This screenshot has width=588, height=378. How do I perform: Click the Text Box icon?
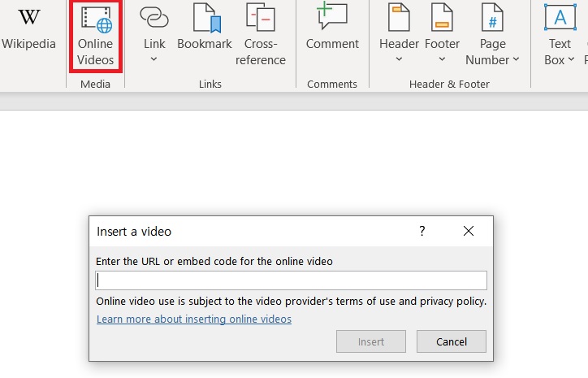[x=560, y=17]
